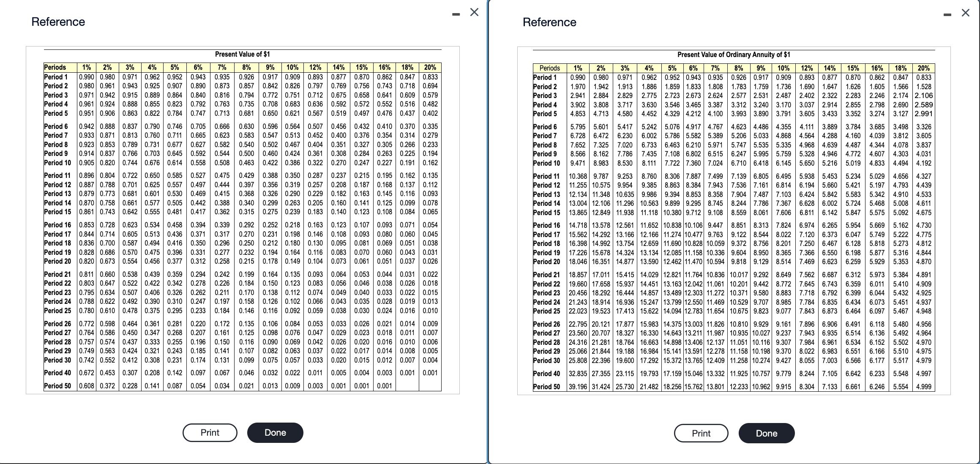Minimize the right Reference window
The height and width of the screenshot is (464, 980).
coord(947,13)
